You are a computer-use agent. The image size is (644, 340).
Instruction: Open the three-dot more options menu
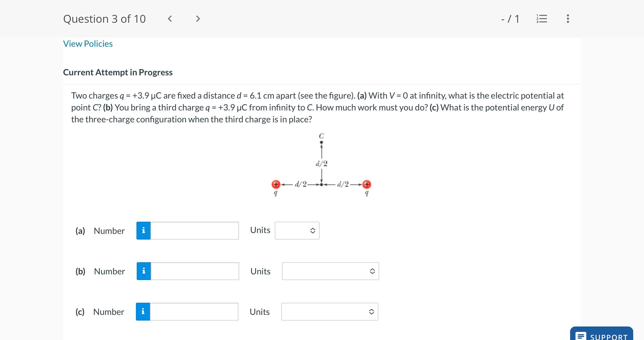pos(568,19)
